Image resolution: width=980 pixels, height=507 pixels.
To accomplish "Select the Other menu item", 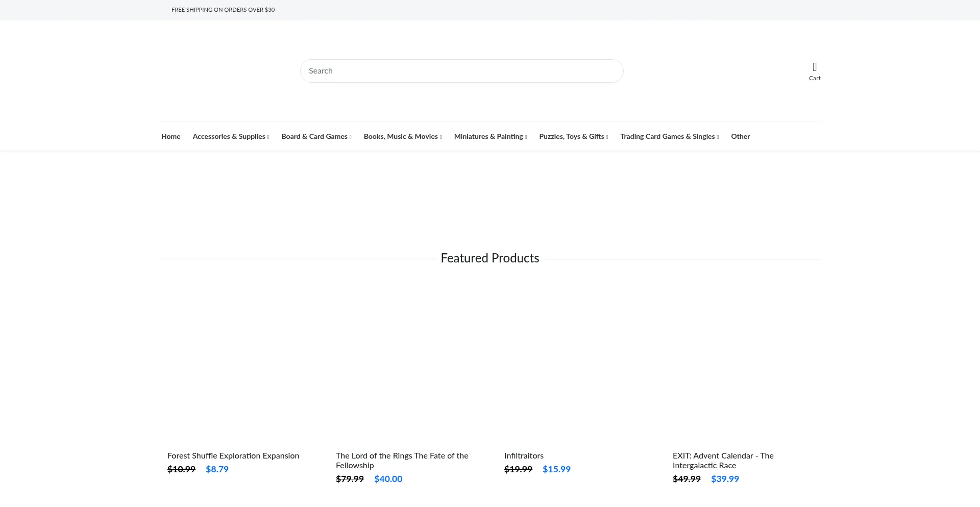I will (740, 136).
